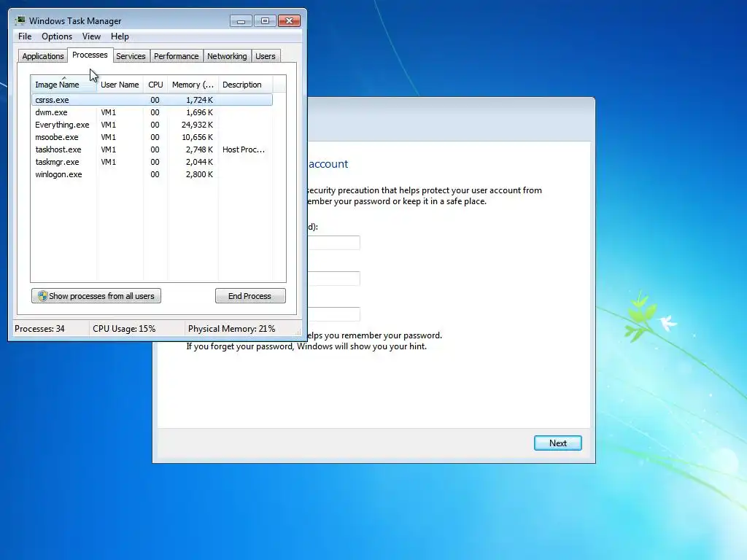Click Show processes from all users
This screenshot has width=747, height=560.
tap(96, 296)
